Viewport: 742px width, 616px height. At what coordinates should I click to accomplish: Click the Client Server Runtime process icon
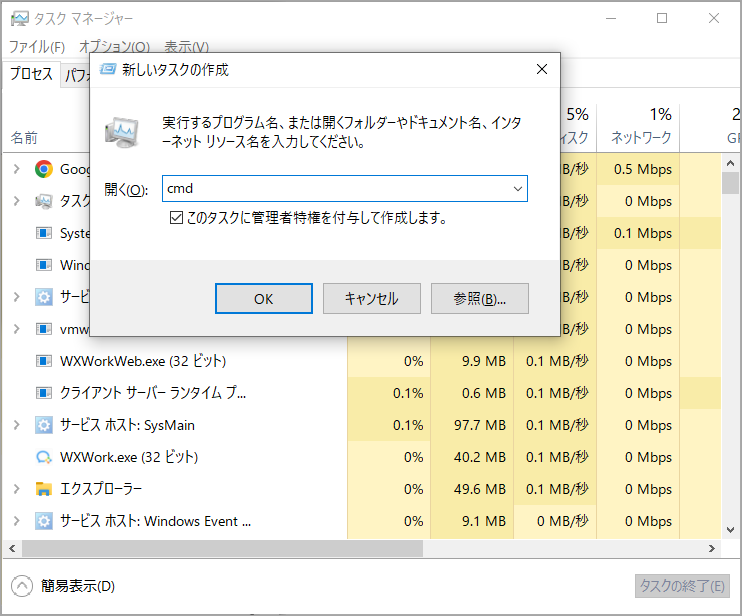pyautogui.click(x=44, y=393)
